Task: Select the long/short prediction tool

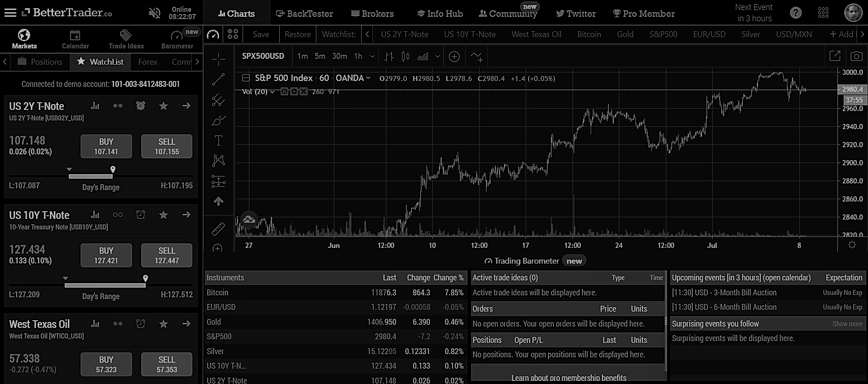Action: tap(219, 182)
